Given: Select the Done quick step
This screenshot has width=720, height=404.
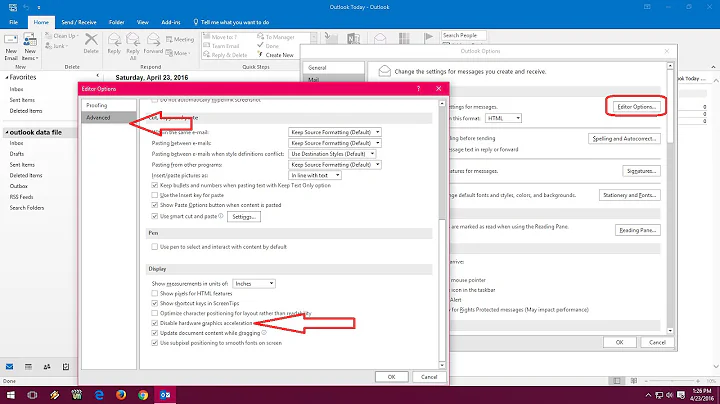Looking at the screenshot, I should click(268, 46).
